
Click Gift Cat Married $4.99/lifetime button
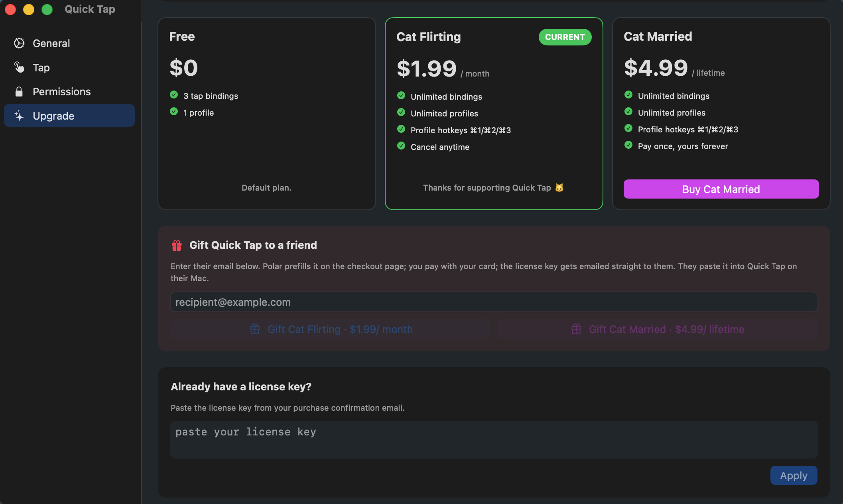[x=658, y=329]
